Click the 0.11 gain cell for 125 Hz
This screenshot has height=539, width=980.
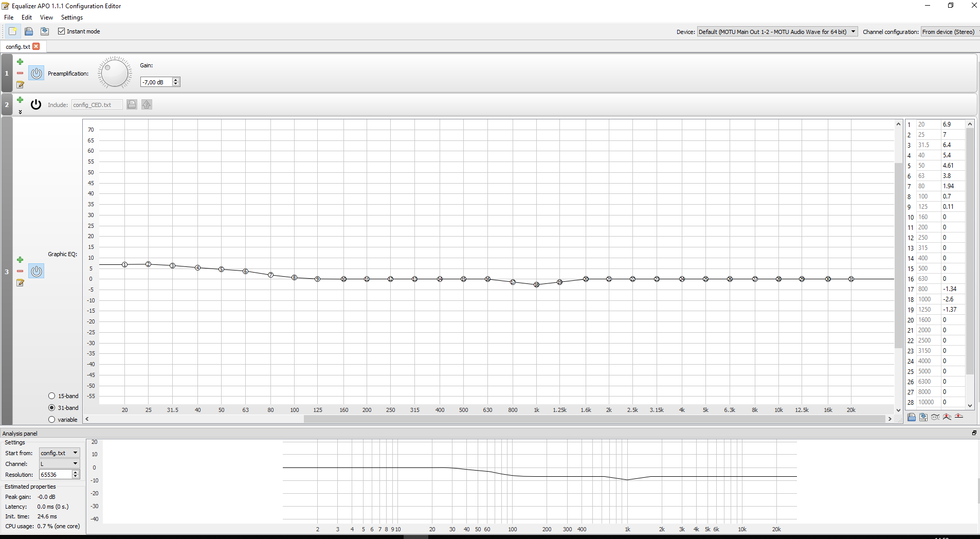953,207
